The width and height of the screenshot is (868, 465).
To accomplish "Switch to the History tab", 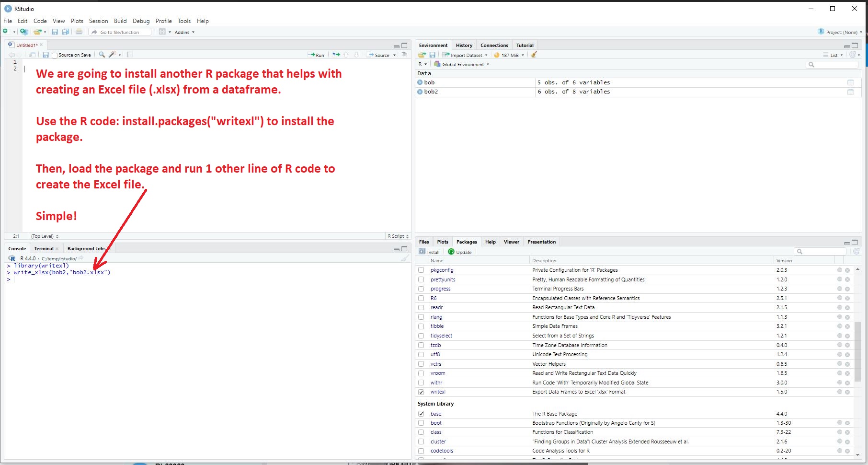I will 464,46.
